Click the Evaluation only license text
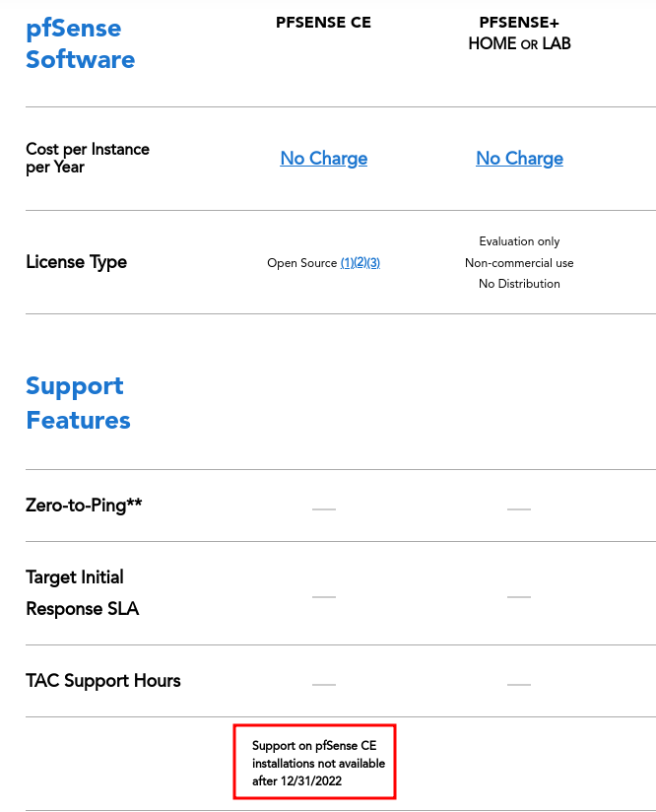 (519, 241)
